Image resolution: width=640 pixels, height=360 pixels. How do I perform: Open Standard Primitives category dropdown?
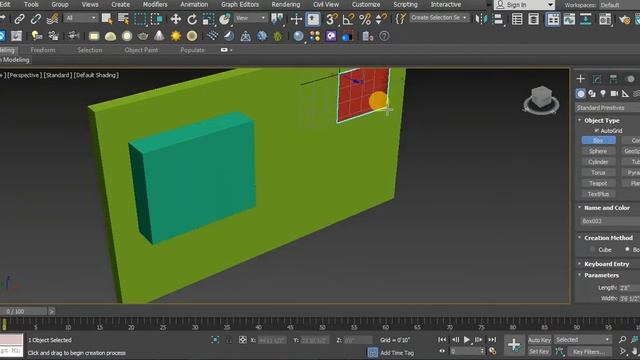608,108
